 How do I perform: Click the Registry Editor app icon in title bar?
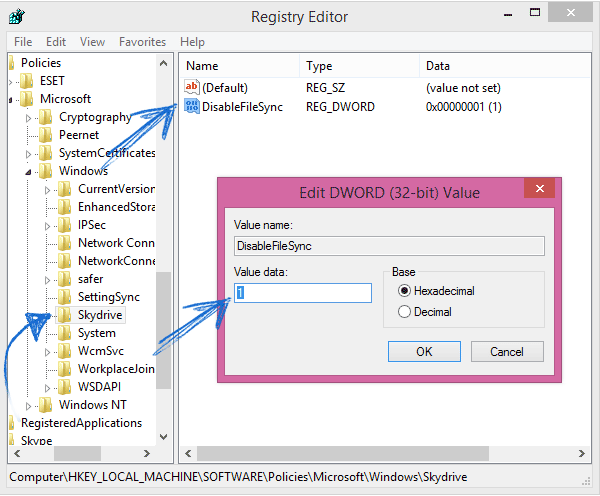(x=17, y=17)
